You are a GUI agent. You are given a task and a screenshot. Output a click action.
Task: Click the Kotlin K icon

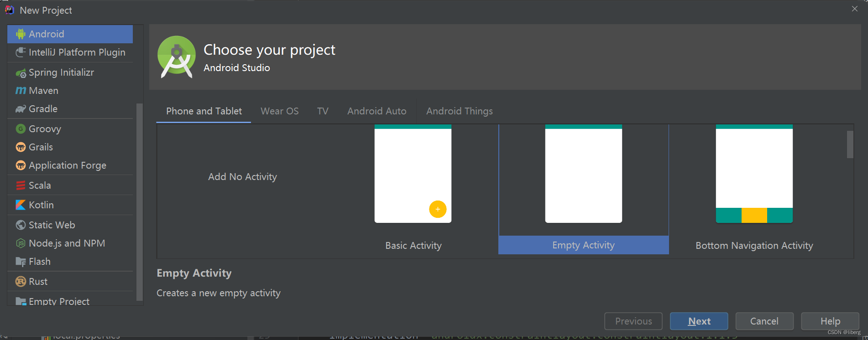click(21, 205)
